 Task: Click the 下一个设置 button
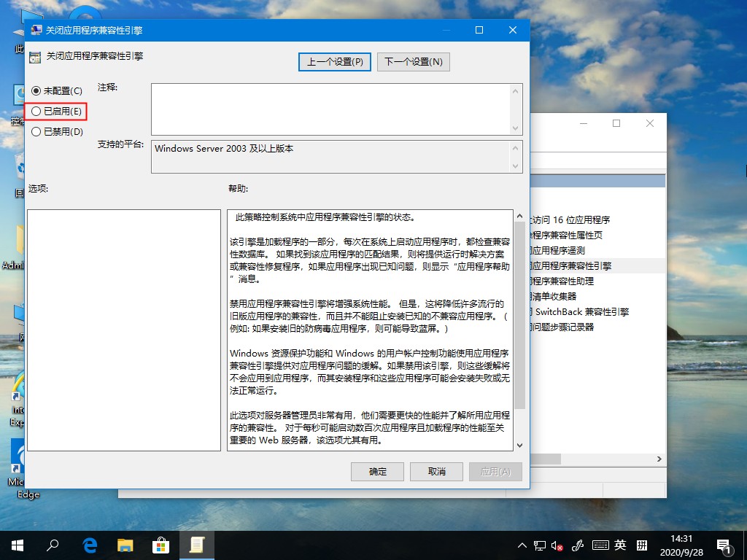[x=412, y=61]
